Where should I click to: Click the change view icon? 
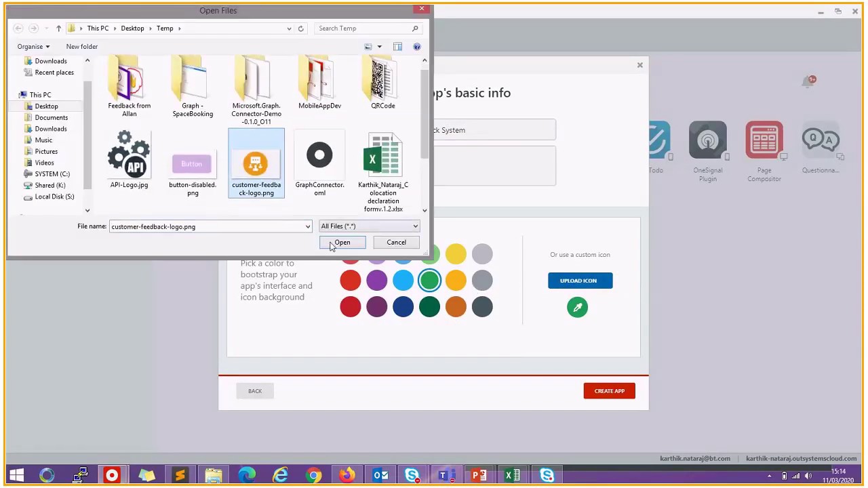point(368,47)
